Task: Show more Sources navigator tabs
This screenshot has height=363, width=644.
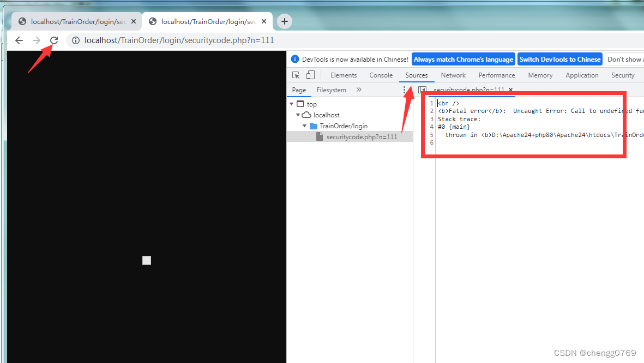Action: pyautogui.click(x=359, y=90)
